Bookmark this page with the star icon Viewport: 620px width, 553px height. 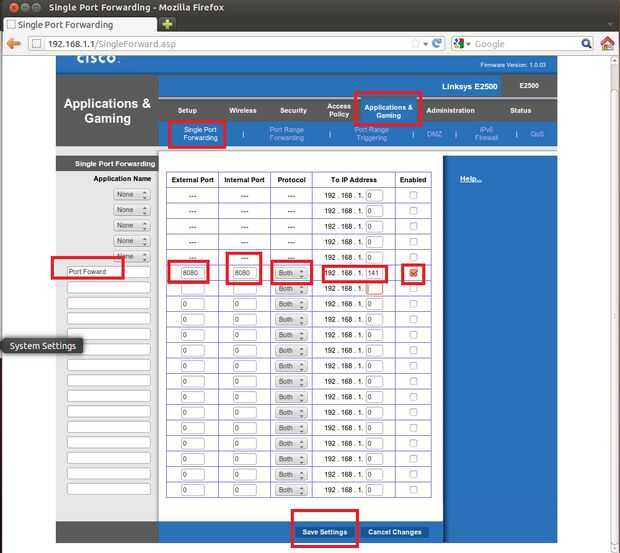[x=415, y=43]
